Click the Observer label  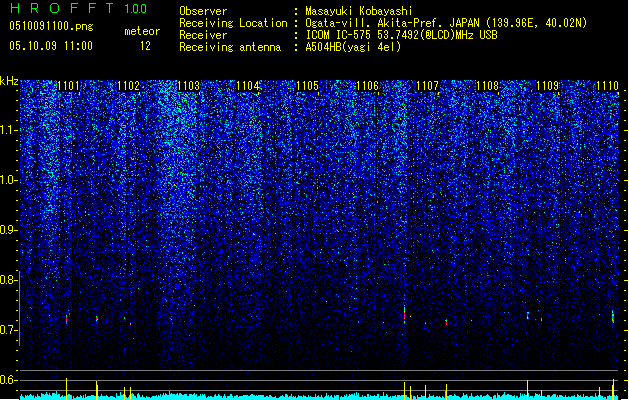click(x=203, y=11)
